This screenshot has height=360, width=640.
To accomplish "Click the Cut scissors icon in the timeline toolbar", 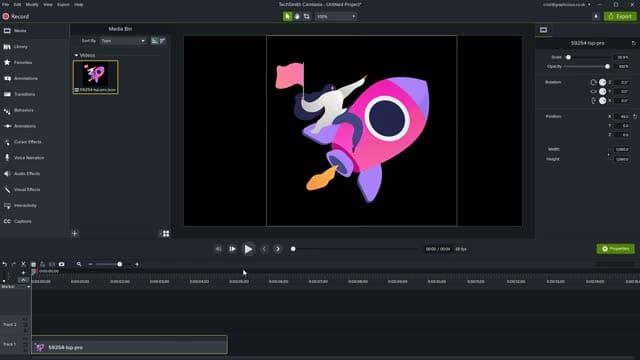I will (x=23, y=264).
